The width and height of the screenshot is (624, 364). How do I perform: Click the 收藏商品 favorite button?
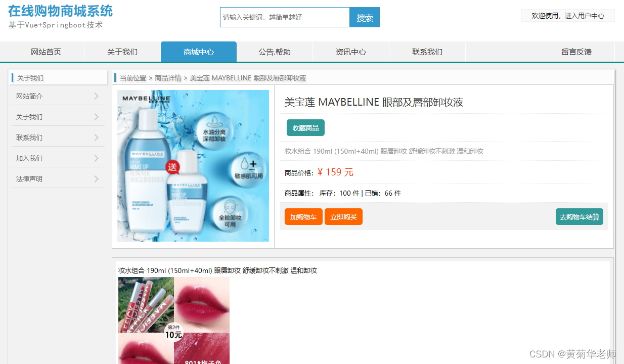(x=305, y=128)
